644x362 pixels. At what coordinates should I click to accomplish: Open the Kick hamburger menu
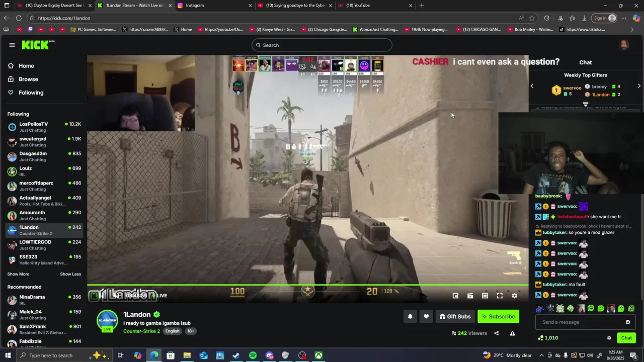(x=12, y=45)
